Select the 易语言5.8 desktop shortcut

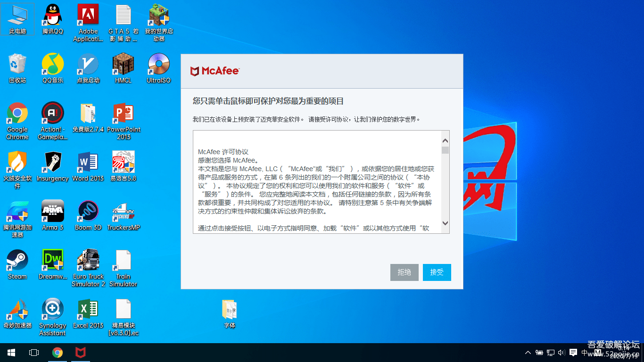click(x=123, y=167)
